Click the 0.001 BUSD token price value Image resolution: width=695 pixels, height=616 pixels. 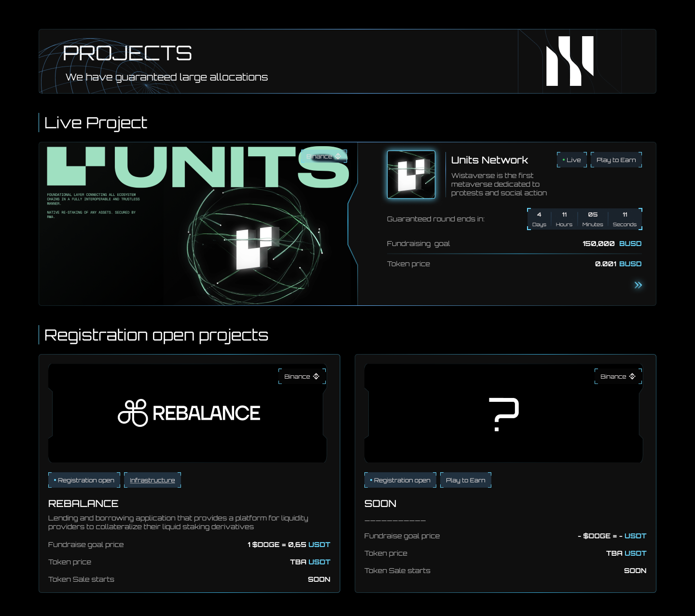click(618, 264)
